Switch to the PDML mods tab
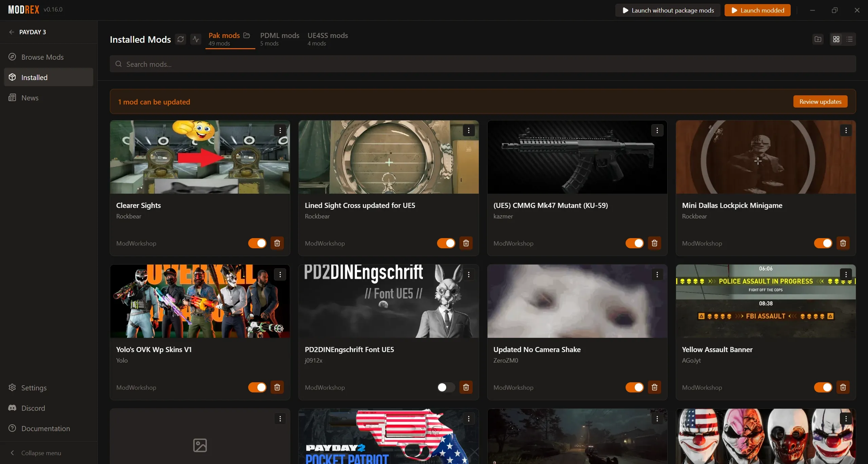 [279, 39]
